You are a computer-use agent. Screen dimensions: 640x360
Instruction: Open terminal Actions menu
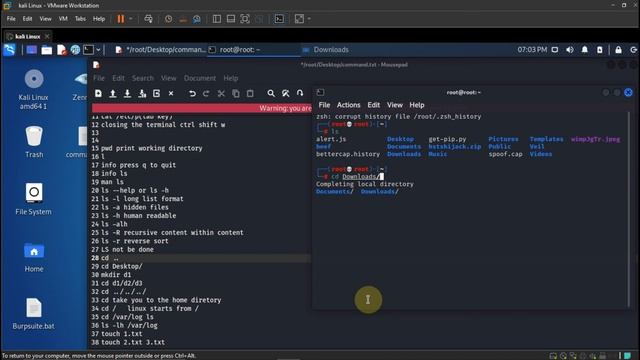(x=349, y=105)
